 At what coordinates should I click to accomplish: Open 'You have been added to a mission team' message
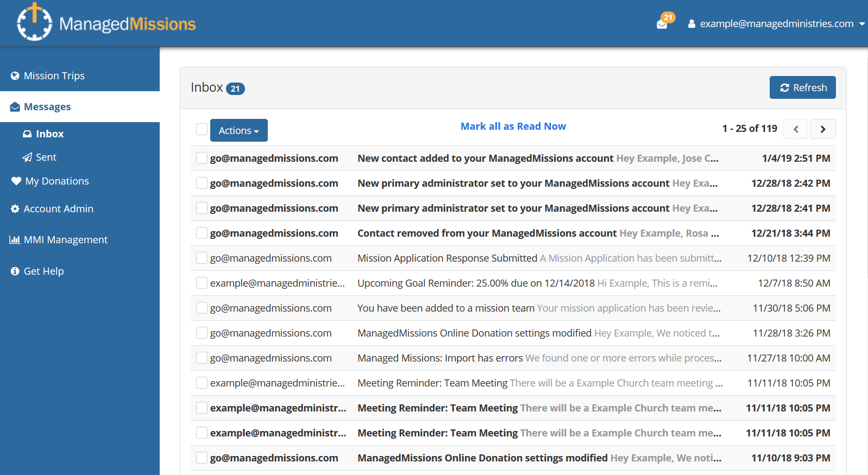pos(446,308)
